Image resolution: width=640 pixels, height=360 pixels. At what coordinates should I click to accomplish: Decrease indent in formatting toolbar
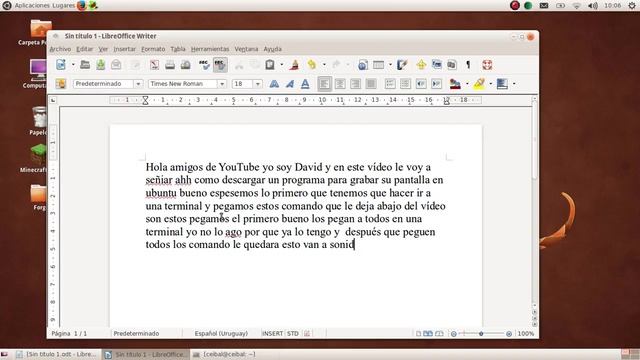(x=421, y=84)
